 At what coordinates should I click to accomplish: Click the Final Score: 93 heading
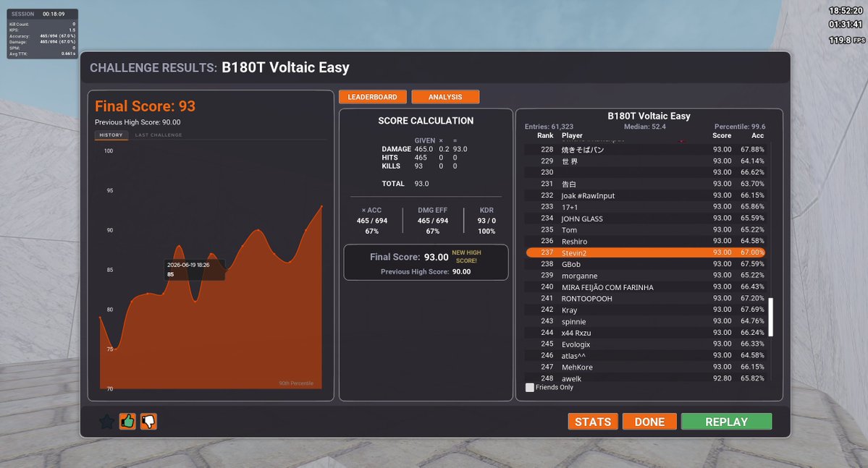(145, 106)
